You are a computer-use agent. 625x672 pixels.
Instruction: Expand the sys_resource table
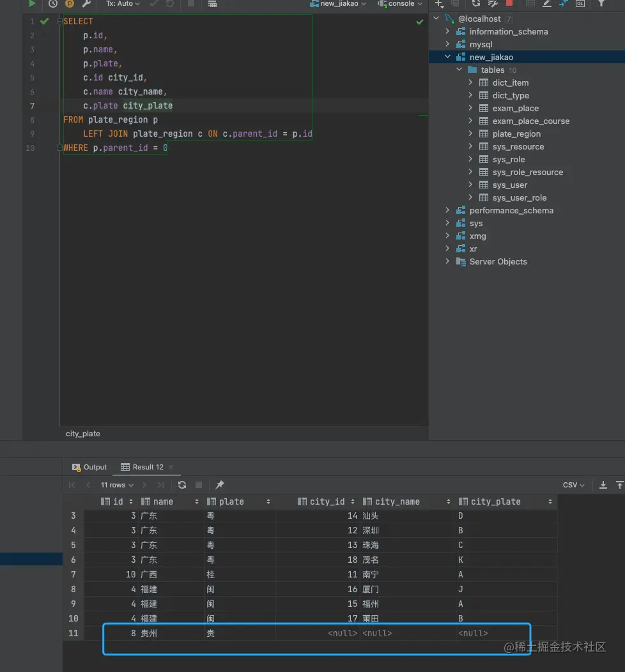471,146
